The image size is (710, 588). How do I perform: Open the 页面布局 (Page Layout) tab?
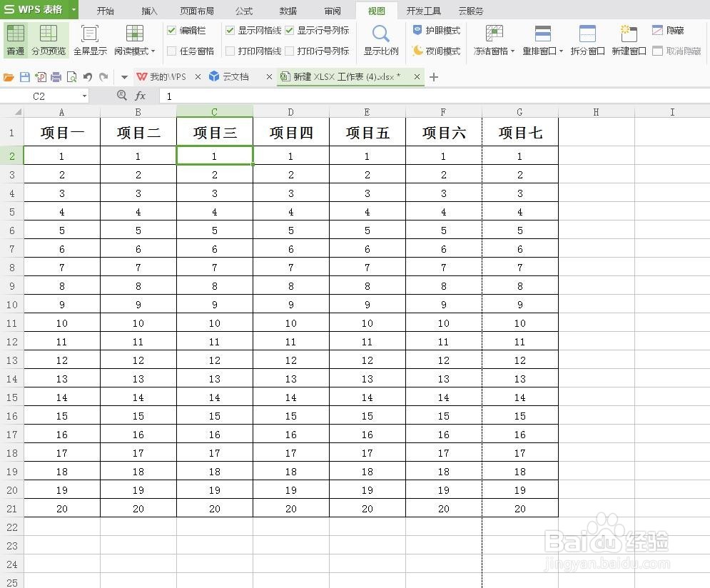click(197, 11)
